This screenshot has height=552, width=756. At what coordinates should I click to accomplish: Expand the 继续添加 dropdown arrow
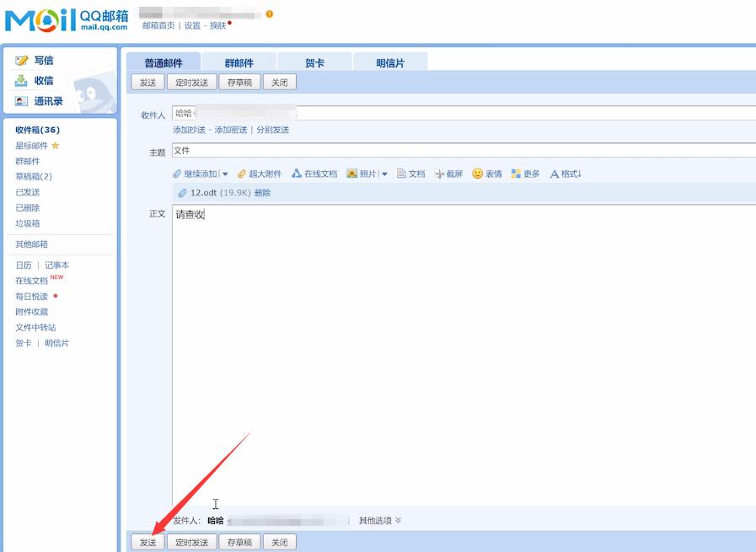pos(225,174)
